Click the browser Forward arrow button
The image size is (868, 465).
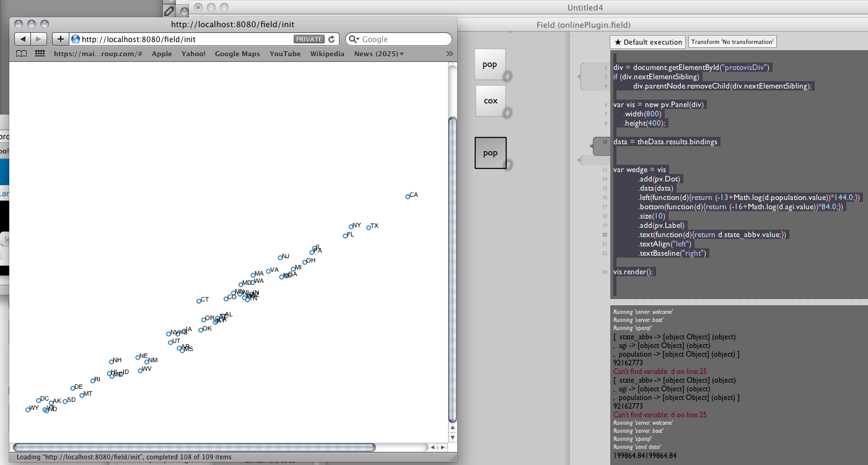[x=38, y=39]
